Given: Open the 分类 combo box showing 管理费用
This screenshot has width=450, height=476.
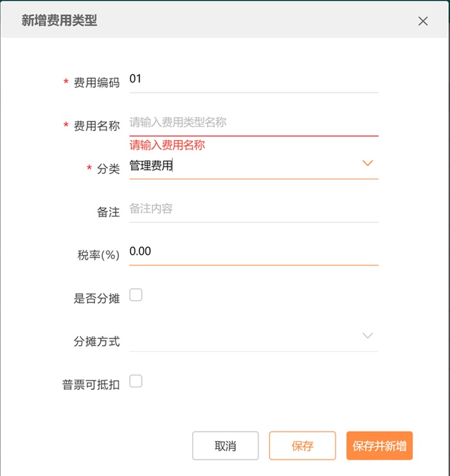Looking at the screenshot, I should click(x=244, y=166).
